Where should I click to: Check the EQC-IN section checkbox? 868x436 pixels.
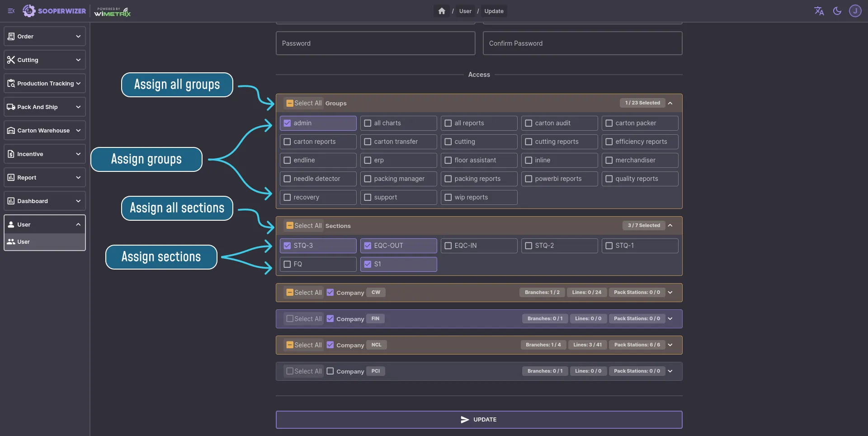[448, 246]
